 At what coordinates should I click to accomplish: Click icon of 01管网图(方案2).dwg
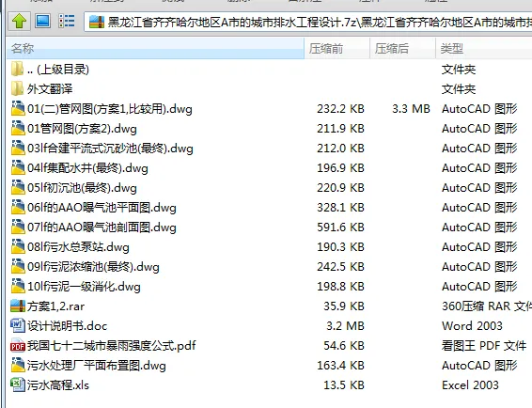click(18, 128)
